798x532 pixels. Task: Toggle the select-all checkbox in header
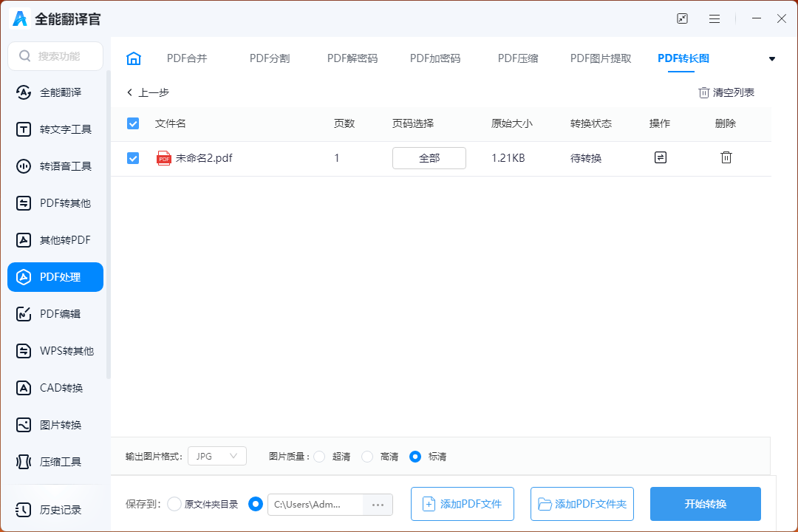[133, 123]
